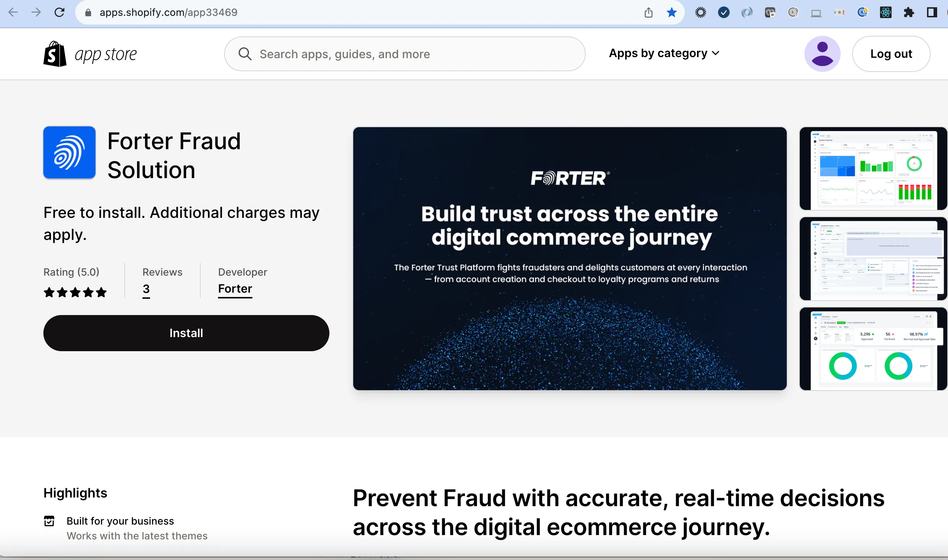Click the browser back arrow
The width and height of the screenshot is (948, 560).
click(13, 12)
